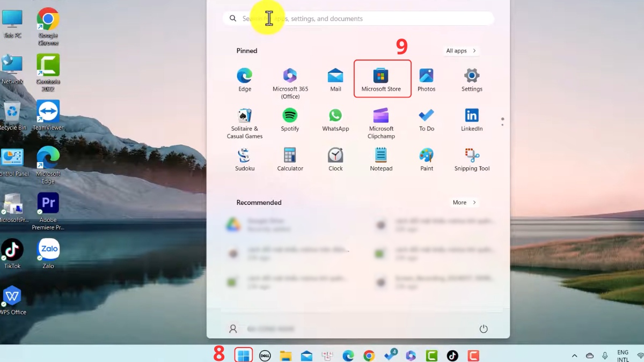Open Notepad from Start menu
Image resolution: width=644 pixels, height=362 pixels.
click(382, 160)
